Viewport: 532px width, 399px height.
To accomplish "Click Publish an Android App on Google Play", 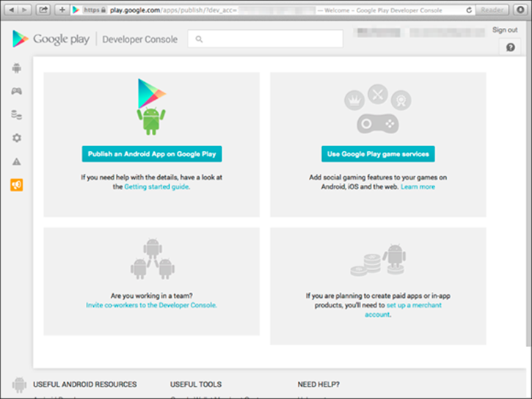I will pyautogui.click(x=152, y=154).
